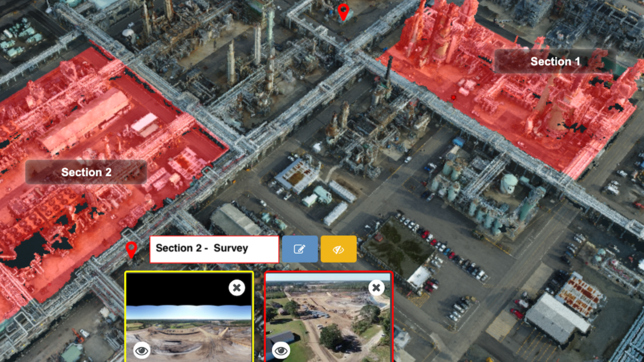The height and width of the screenshot is (362, 644).
Task: Click the red map pin above Section 1
Action: point(343,13)
